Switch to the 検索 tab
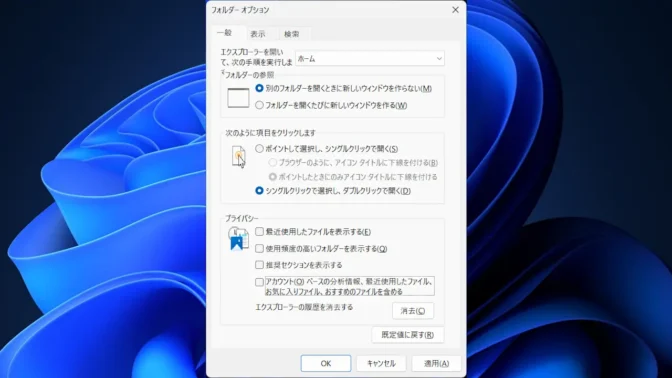 (291, 34)
